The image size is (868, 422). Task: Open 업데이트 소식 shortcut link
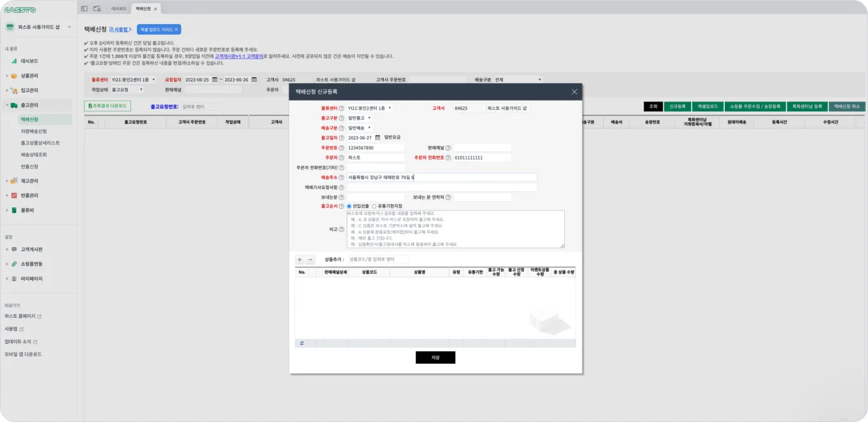(21, 341)
